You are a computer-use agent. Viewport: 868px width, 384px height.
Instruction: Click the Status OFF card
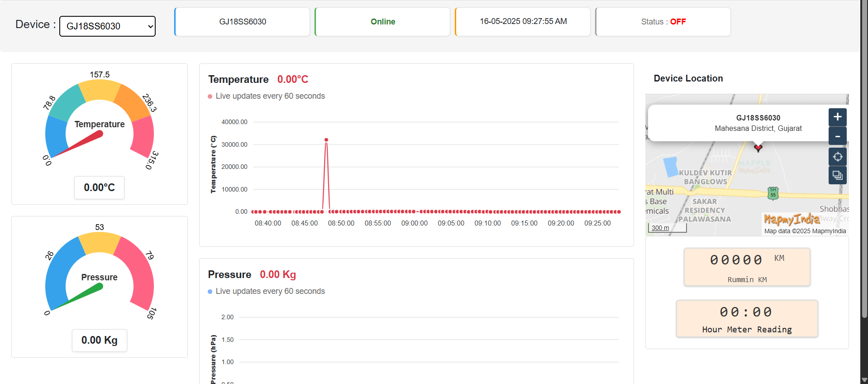[663, 22]
